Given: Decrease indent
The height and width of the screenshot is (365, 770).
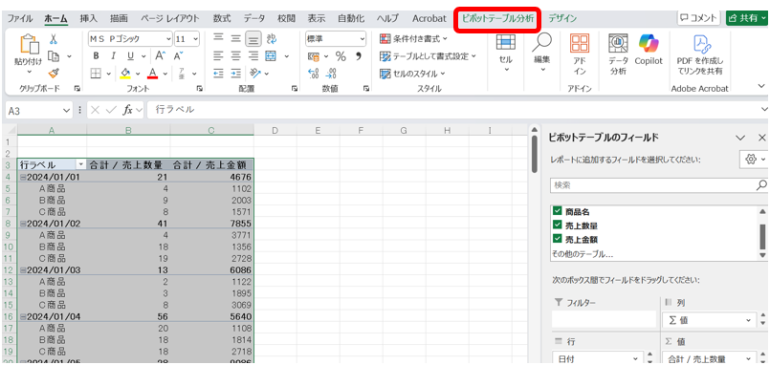Looking at the screenshot, I should pyautogui.click(x=218, y=74).
